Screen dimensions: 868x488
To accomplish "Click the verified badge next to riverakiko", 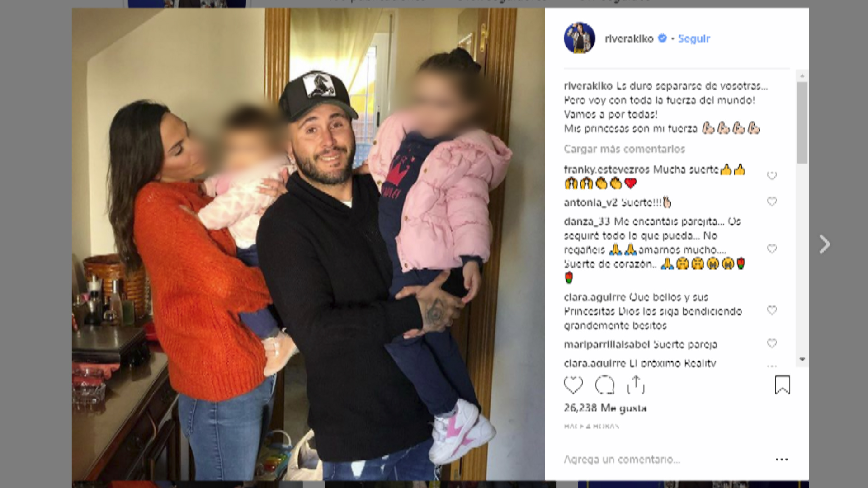I will point(662,38).
